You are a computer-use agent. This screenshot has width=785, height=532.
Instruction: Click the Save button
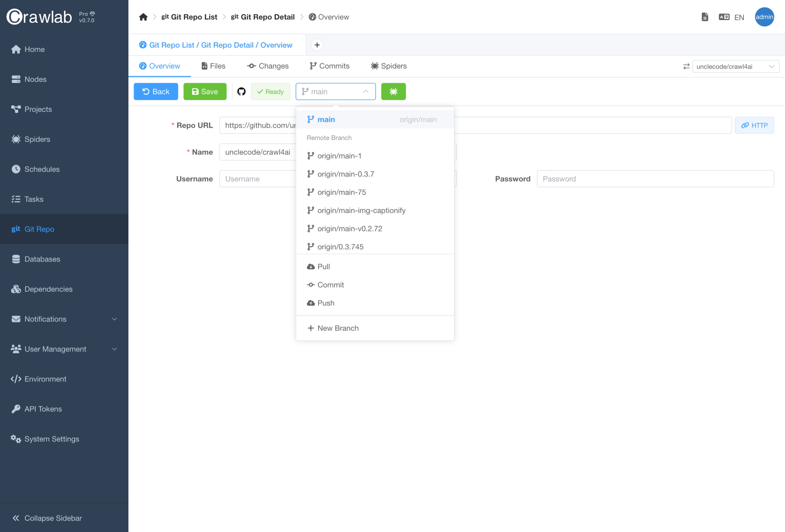(x=205, y=92)
